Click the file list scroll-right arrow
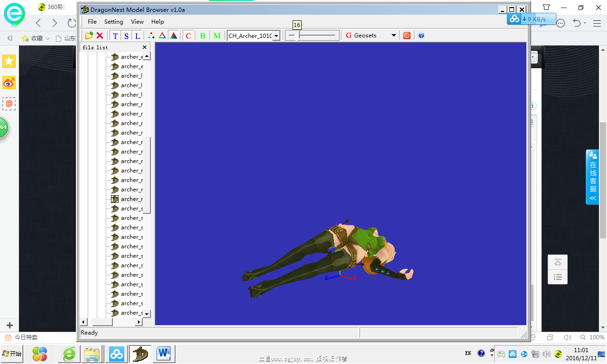Screen dimensions: 607x364 click(x=139, y=322)
